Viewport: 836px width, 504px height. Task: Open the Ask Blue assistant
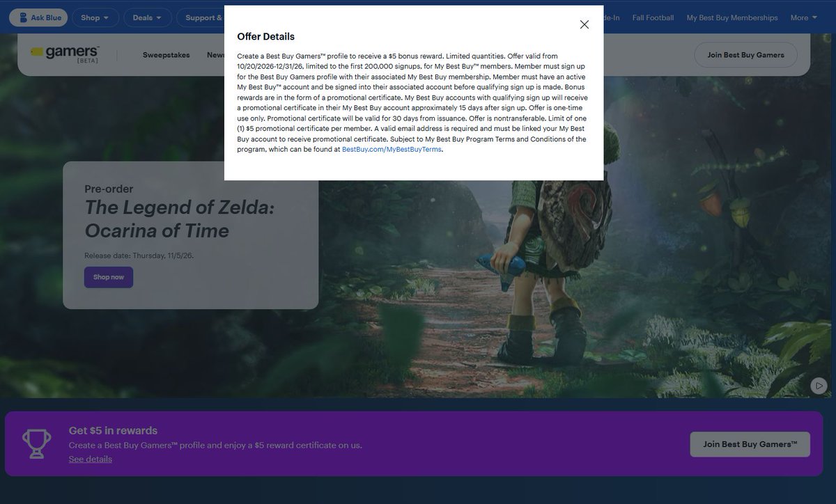(x=39, y=17)
